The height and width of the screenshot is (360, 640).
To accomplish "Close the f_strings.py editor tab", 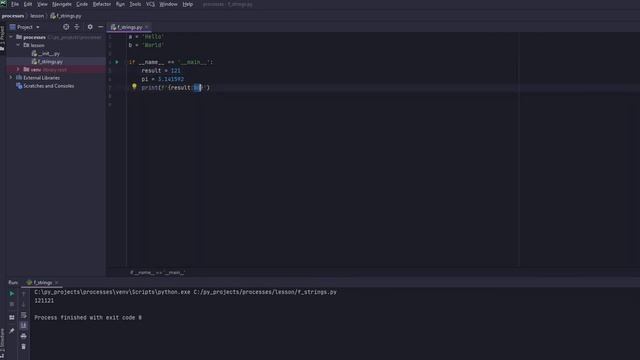I will [147, 27].
